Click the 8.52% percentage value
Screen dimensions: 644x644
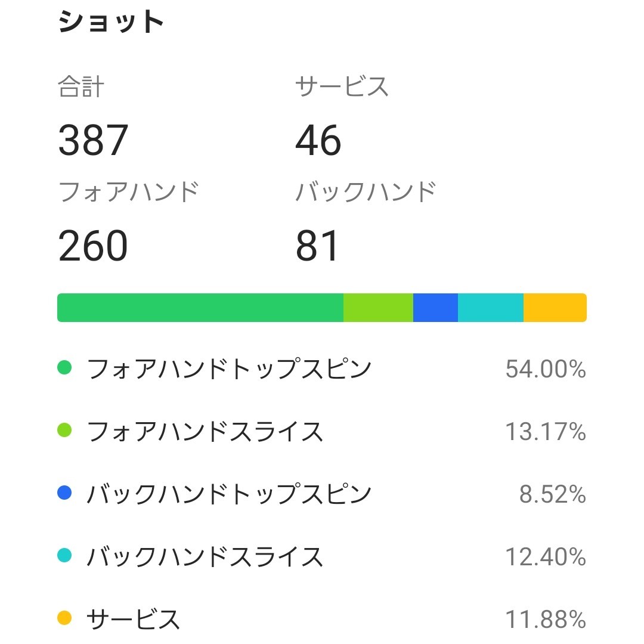coord(553,495)
